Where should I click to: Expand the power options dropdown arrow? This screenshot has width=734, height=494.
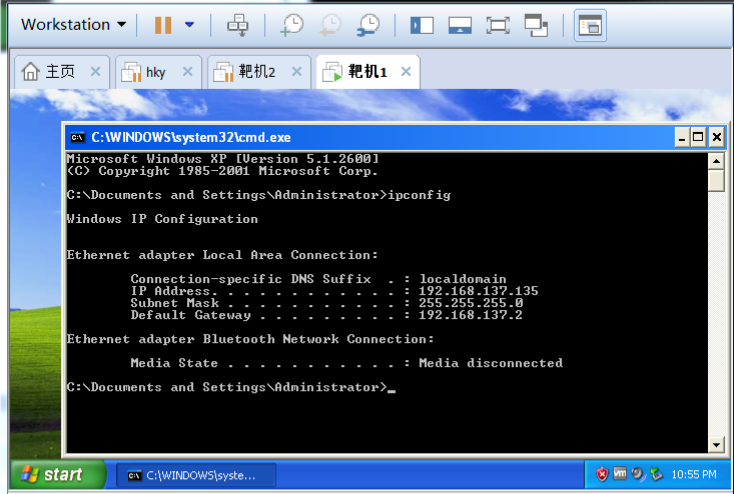pos(189,24)
